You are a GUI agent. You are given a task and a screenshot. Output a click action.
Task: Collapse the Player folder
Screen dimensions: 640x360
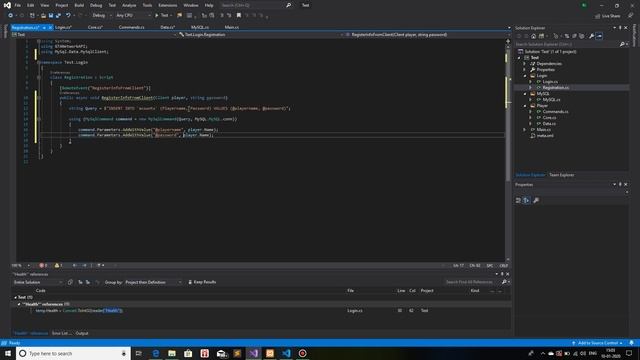click(525, 106)
